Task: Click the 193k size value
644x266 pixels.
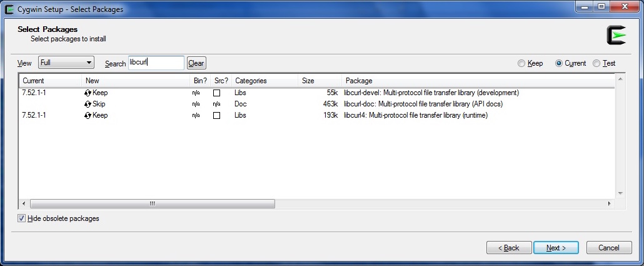Action: point(330,116)
